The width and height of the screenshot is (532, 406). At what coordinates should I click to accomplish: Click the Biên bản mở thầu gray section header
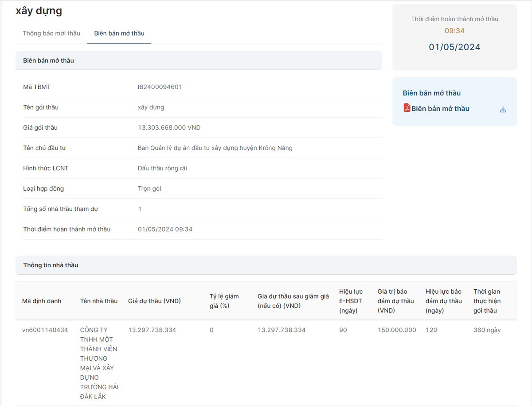[49, 60]
